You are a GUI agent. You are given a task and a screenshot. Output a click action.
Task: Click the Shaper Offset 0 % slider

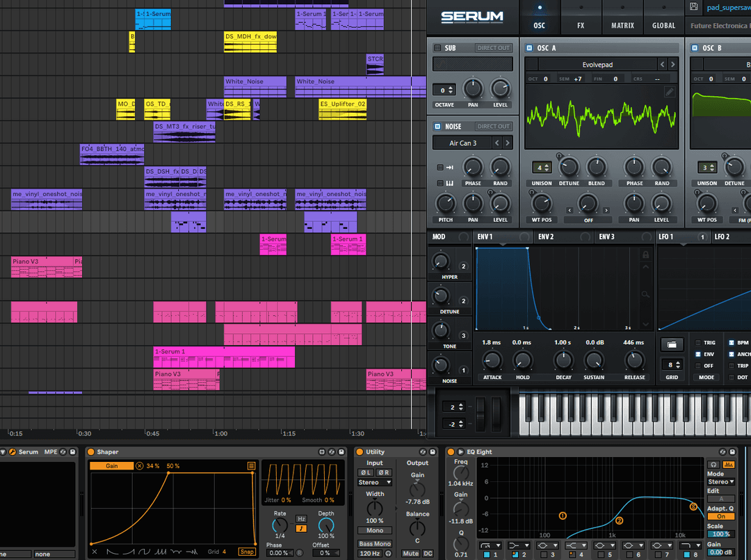pyautogui.click(x=325, y=553)
